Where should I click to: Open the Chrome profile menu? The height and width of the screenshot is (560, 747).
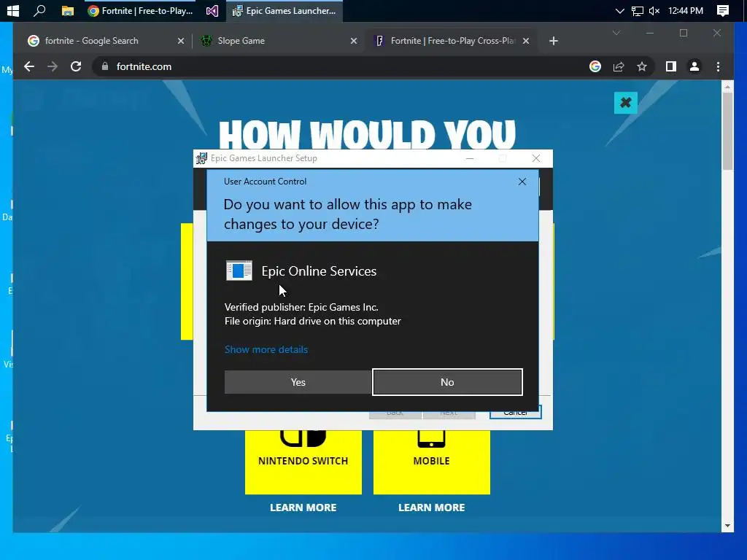coord(694,66)
